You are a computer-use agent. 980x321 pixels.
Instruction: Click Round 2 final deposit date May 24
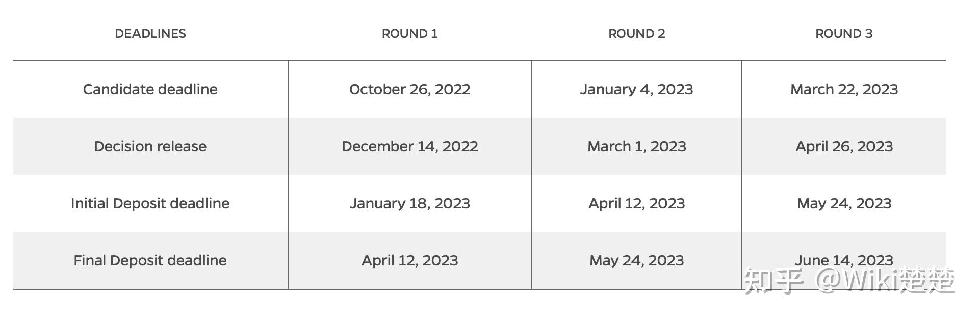click(636, 260)
